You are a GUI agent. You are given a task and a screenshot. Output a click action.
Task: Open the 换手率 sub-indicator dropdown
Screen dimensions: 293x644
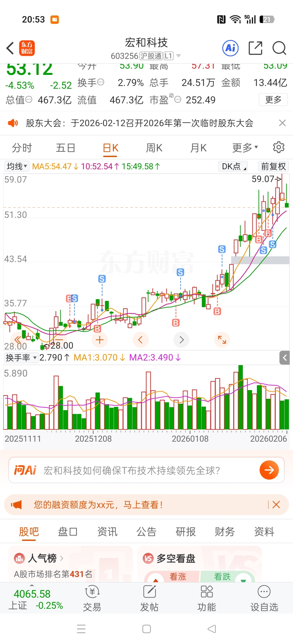(21, 358)
